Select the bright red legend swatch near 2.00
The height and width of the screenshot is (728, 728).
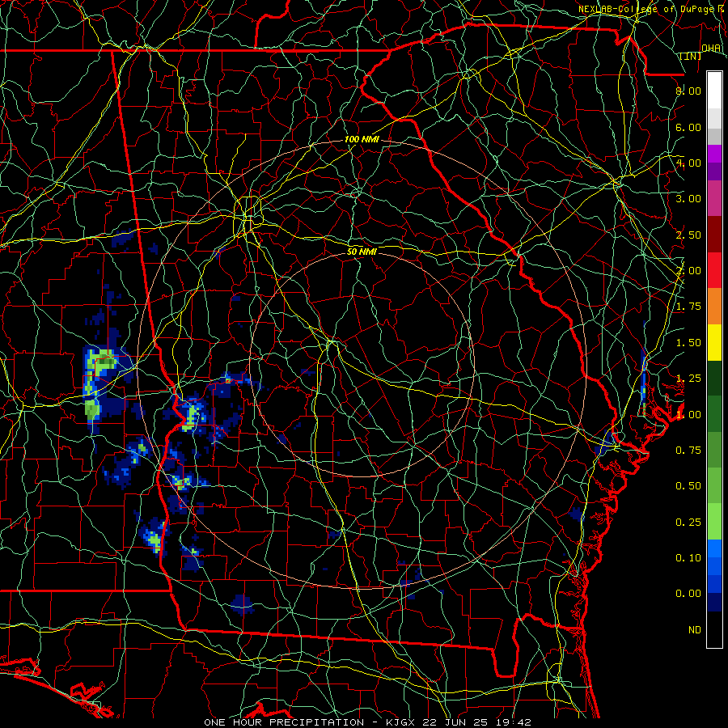(x=714, y=270)
